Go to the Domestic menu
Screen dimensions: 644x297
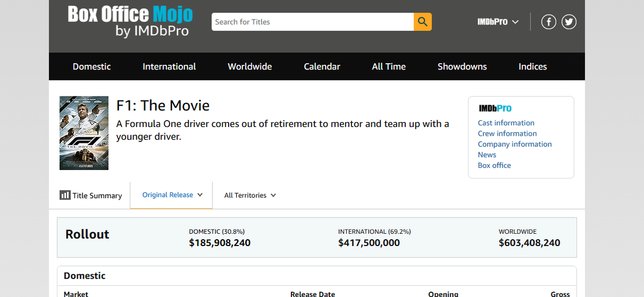[x=92, y=66]
